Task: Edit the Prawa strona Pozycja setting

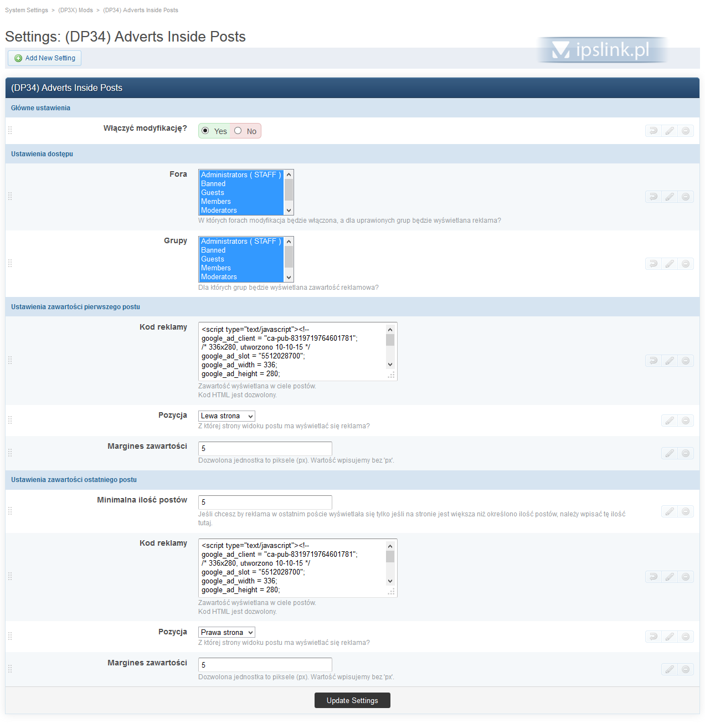Action: tap(670, 637)
